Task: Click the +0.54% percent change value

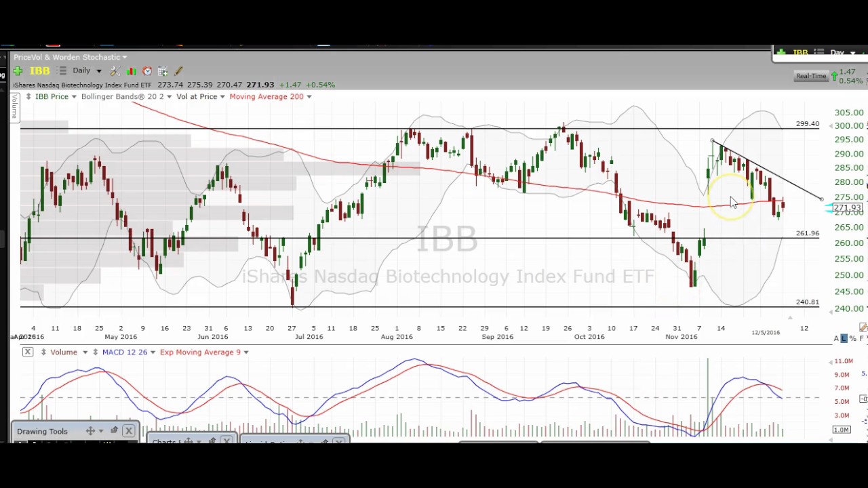Action: coord(320,85)
